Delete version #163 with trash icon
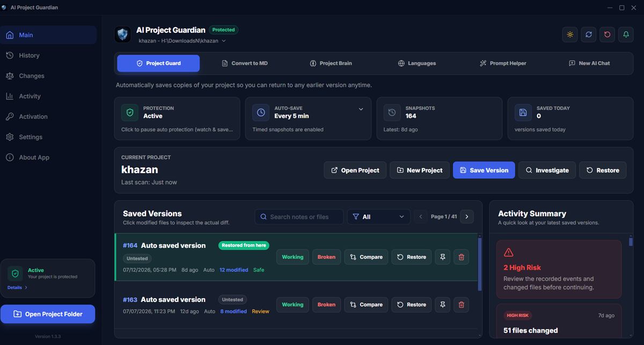The width and height of the screenshot is (644, 345). [x=462, y=305]
